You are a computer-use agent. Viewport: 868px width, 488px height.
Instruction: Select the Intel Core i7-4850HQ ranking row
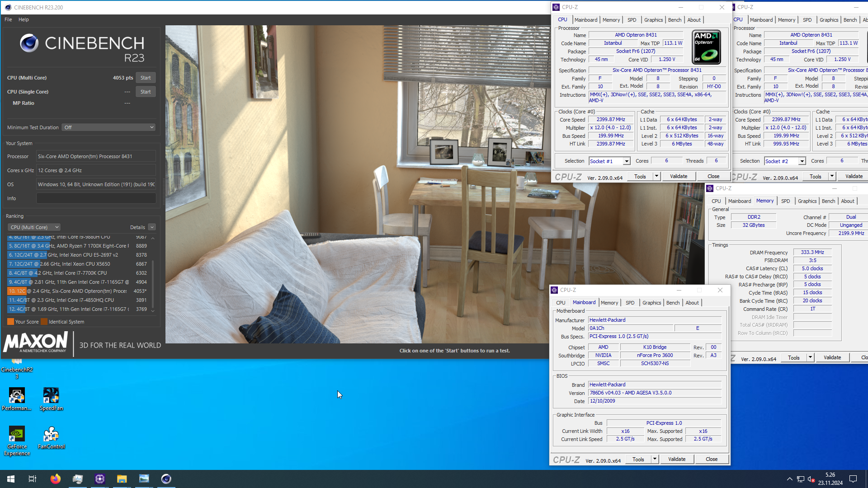pyautogui.click(x=78, y=300)
